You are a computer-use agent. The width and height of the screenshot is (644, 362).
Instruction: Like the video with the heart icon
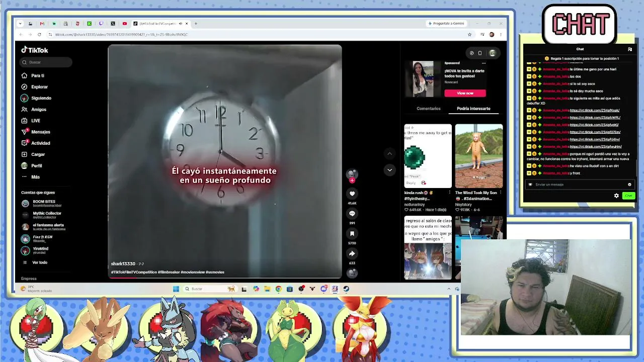[x=352, y=194]
